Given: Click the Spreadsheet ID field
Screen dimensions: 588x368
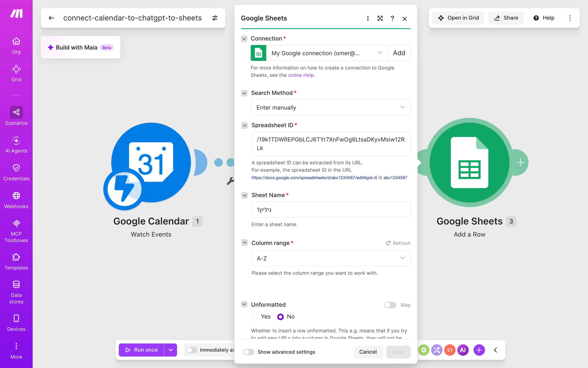Looking at the screenshot, I should click(331, 144).
